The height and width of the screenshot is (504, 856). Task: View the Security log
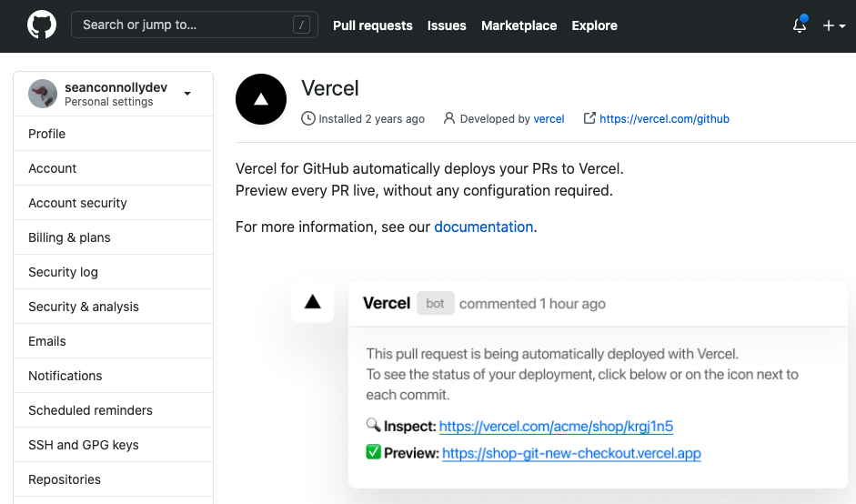coord(113,272)
